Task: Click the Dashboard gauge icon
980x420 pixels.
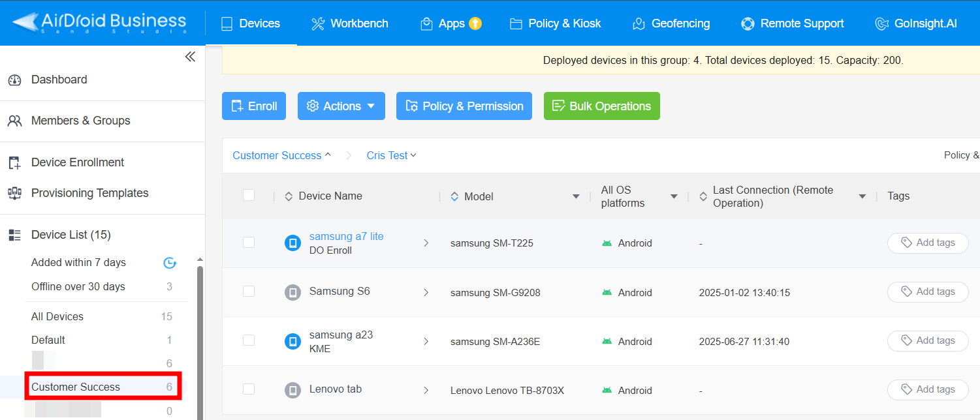Action: coord(14,80)
